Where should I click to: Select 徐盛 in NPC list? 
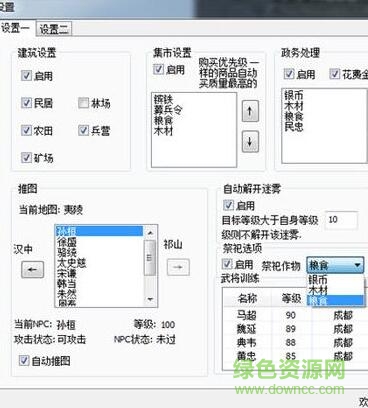(x=100, y=242)
